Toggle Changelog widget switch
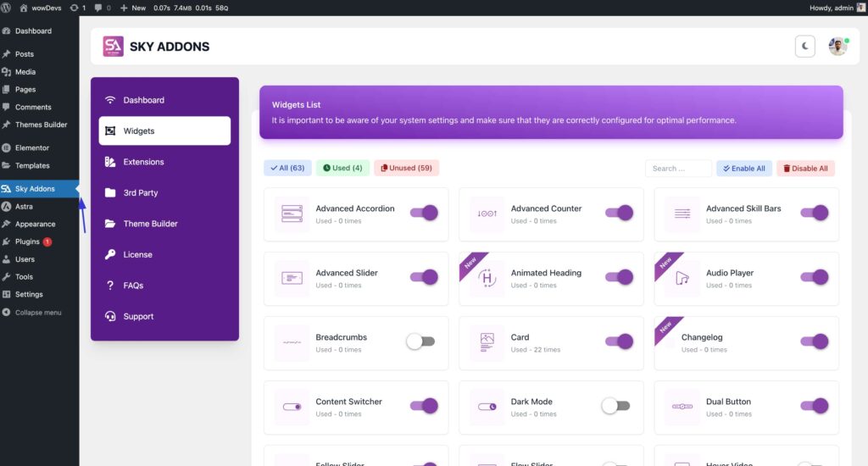 (x=815, y=341)
